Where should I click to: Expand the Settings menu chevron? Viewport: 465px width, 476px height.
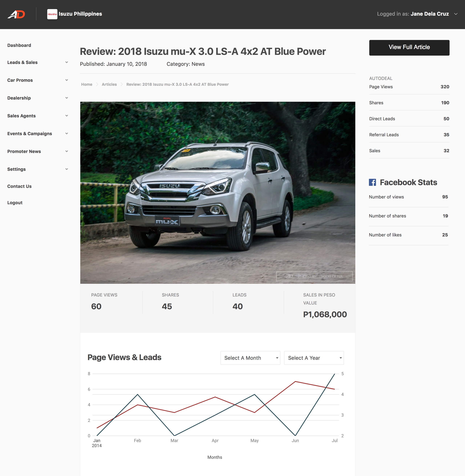click(x=67, y=169)
